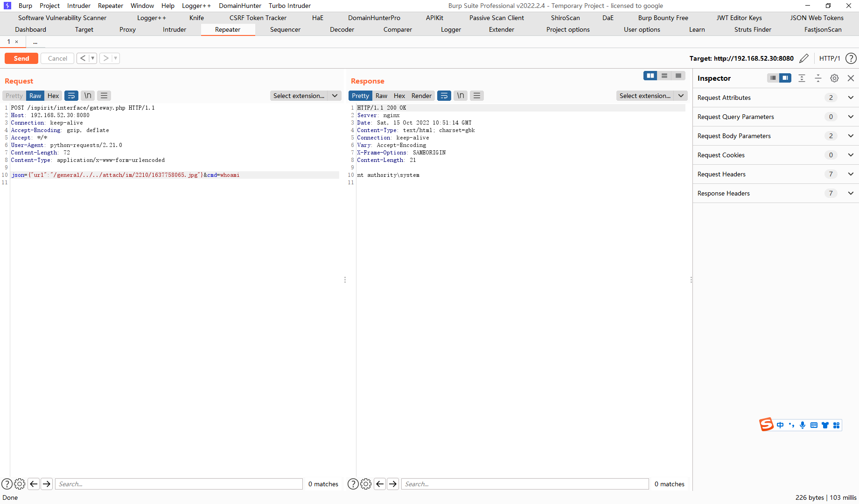Switch to the Decoder tab
This screenshot has height=504, width=859.
[342, 29]
